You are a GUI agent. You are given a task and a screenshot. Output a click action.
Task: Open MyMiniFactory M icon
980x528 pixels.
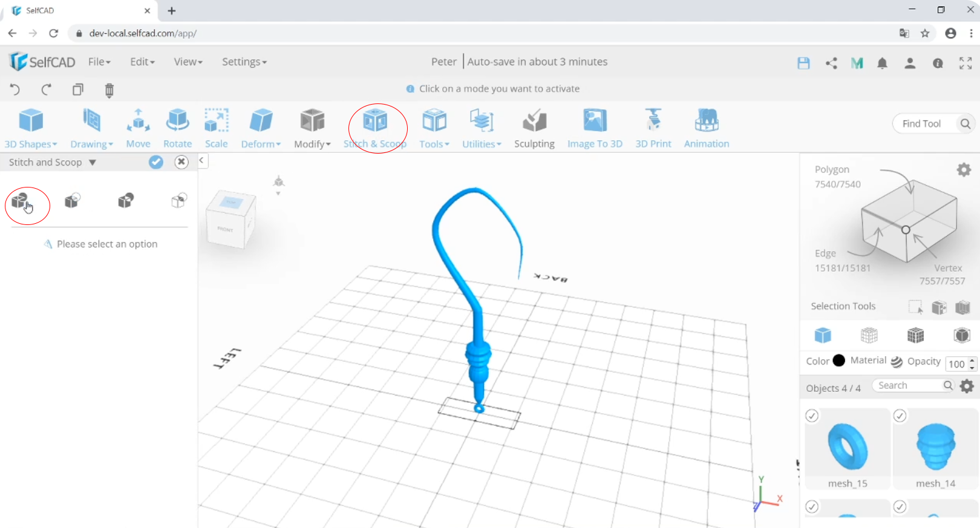857,63
